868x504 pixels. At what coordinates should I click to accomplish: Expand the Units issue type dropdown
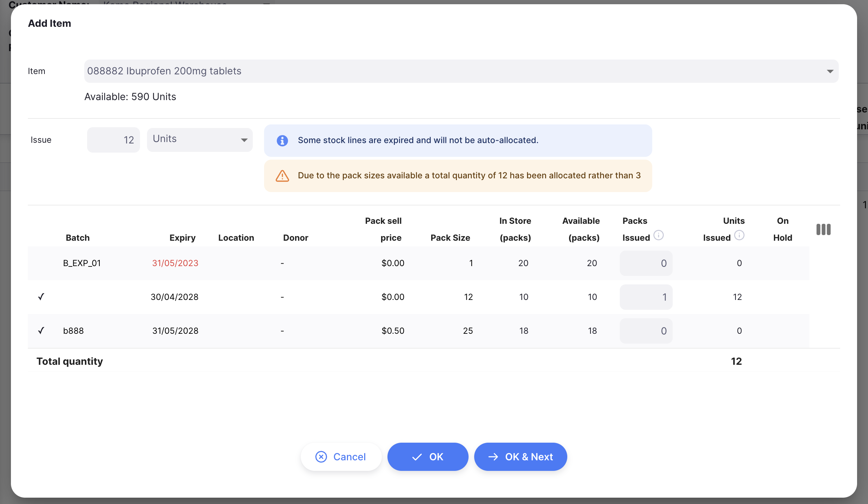(200, 140)
